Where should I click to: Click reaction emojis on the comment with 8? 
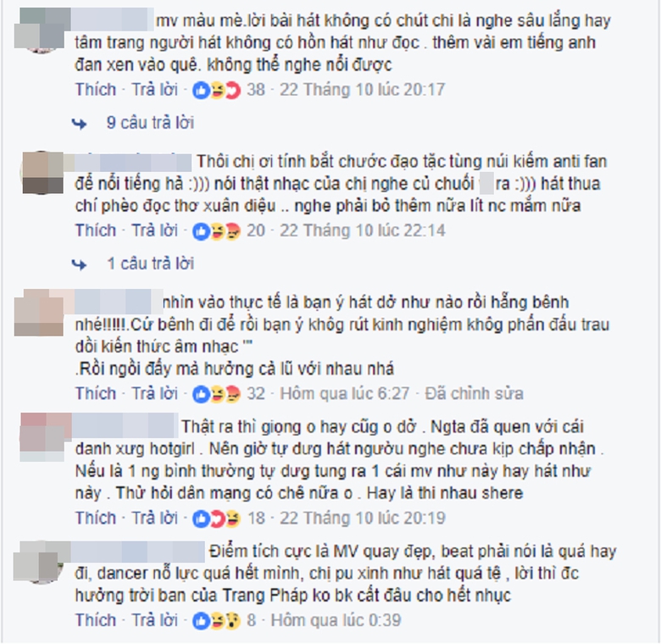[216, 620]
